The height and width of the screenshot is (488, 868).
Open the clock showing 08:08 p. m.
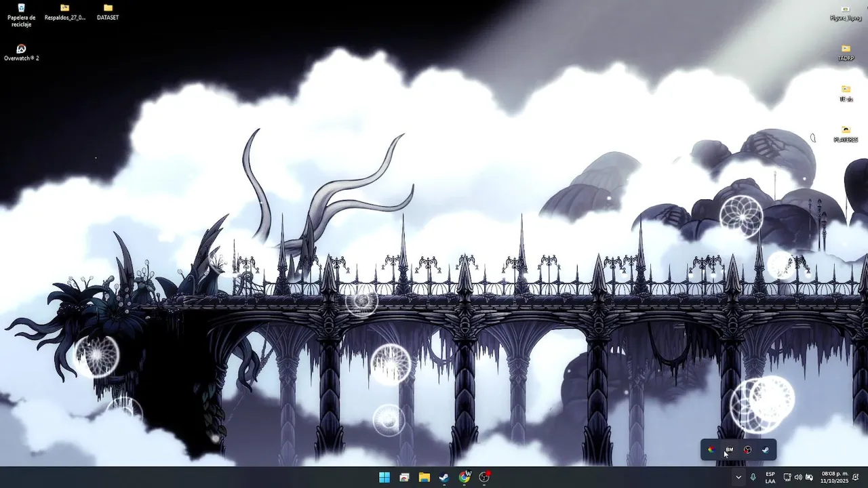tap(834, 477)
